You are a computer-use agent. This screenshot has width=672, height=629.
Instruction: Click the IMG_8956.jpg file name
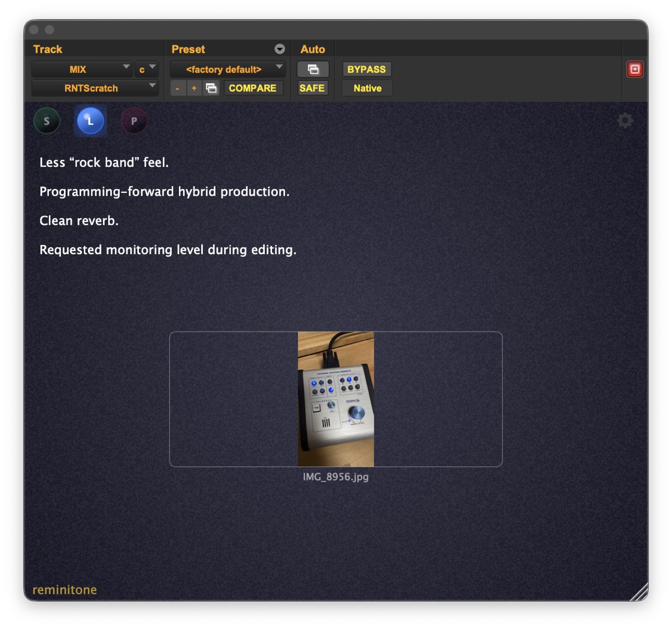tap(336, 477)
